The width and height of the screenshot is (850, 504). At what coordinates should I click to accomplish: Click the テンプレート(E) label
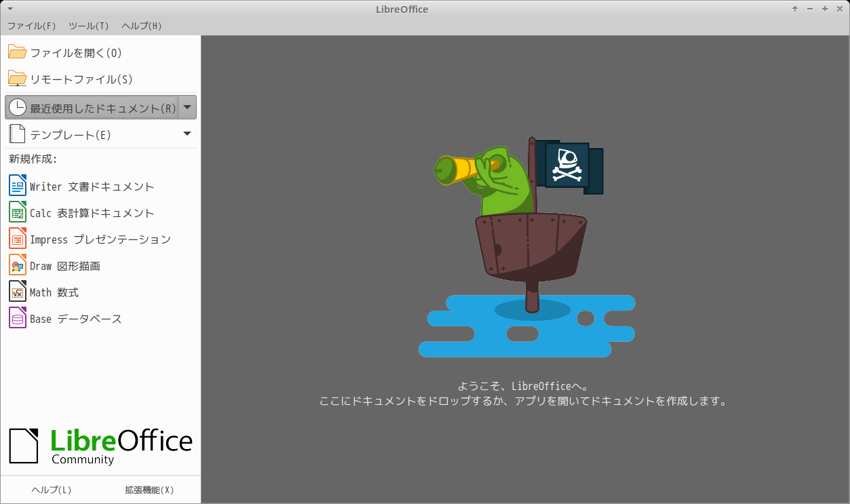71,135
